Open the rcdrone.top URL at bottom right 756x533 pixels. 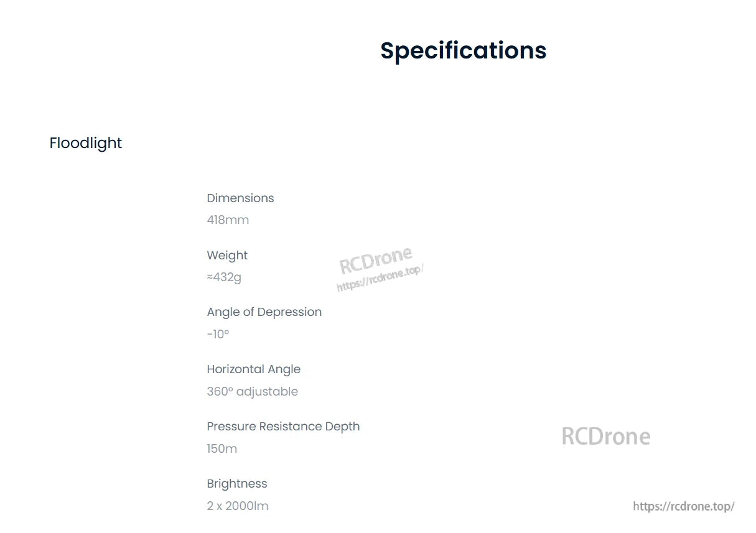pyautogui.click(x=683, y=506)
